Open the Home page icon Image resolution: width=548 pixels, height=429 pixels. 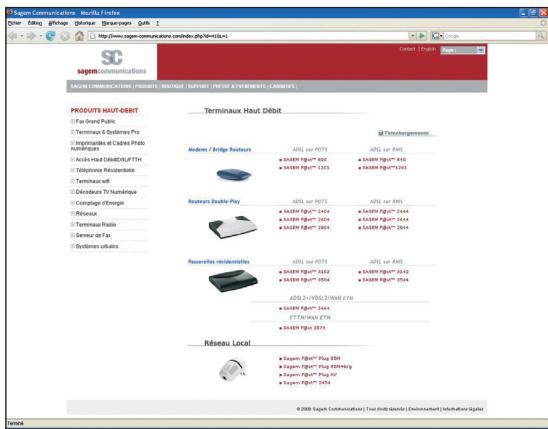click(x=80, y=36)
